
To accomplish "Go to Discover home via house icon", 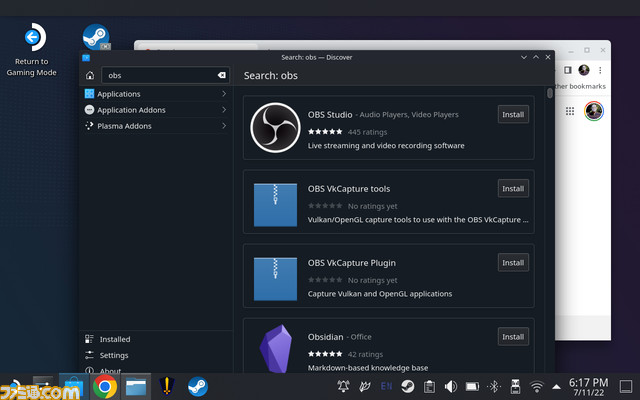I will click(90, 76).
